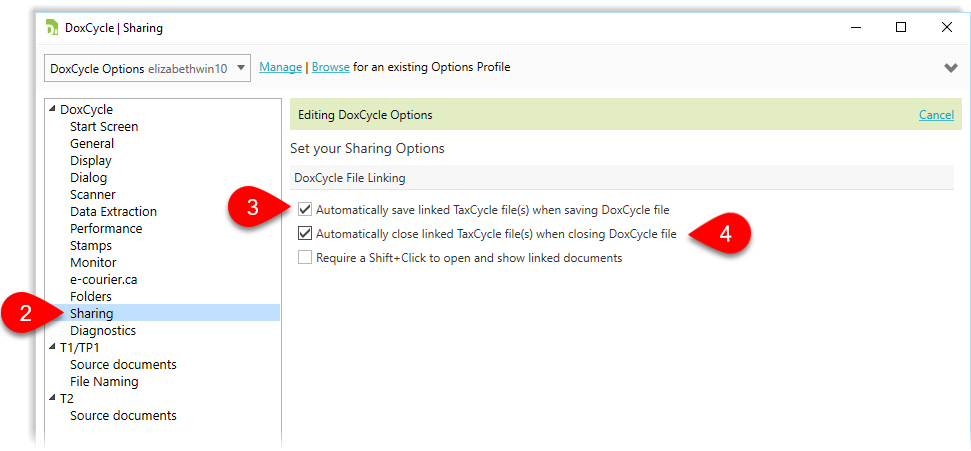Open e-courier.ca options
This screenshot has width=971, height=451.
click(x=104, y=279)
